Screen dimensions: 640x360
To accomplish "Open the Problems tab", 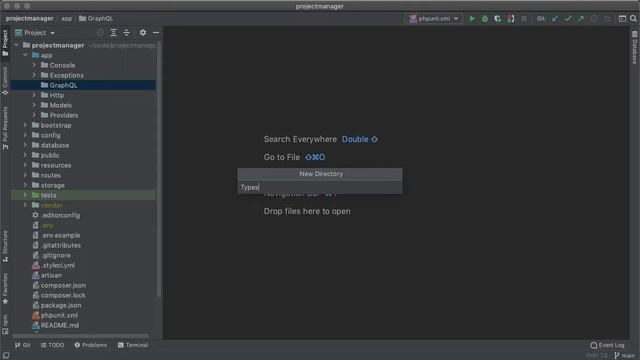I will pos(91,345).
